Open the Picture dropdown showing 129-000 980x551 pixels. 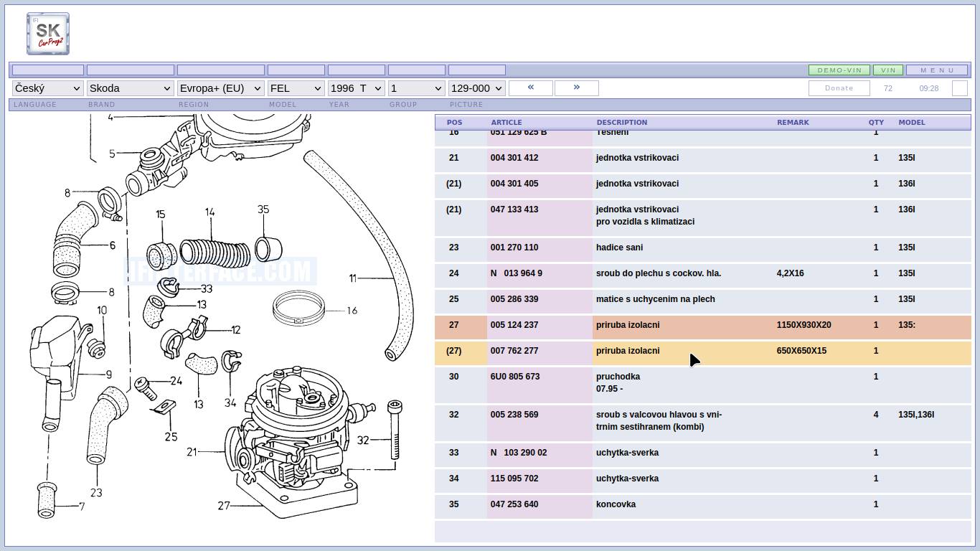476,88
